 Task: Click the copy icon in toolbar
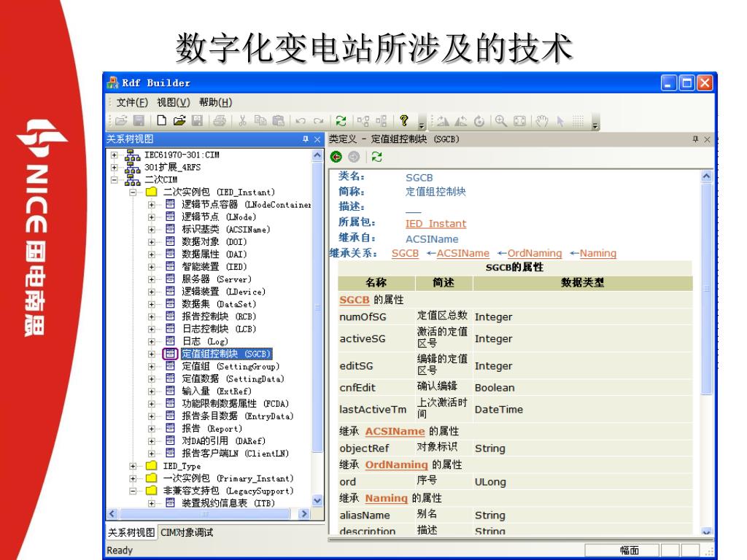pyautogui.click(x=260, y=121)
